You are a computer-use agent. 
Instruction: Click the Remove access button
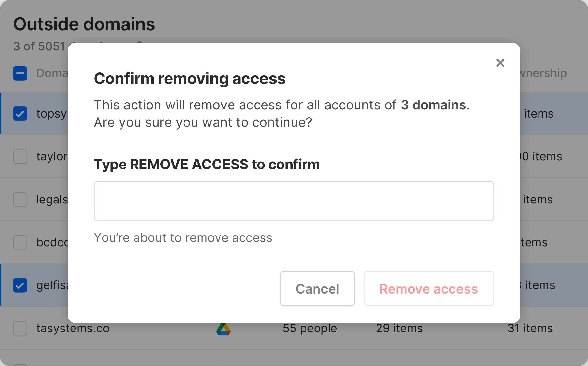click(429, 289)
